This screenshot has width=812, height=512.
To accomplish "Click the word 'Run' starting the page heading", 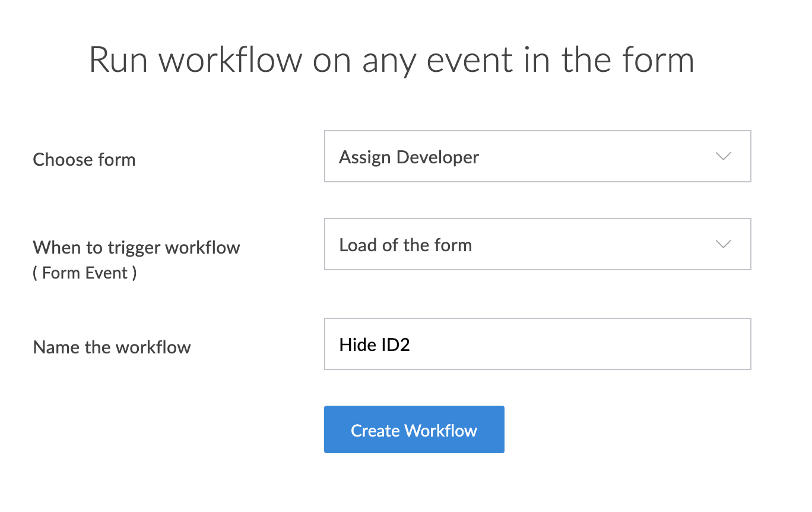I will tap(119, 60).
